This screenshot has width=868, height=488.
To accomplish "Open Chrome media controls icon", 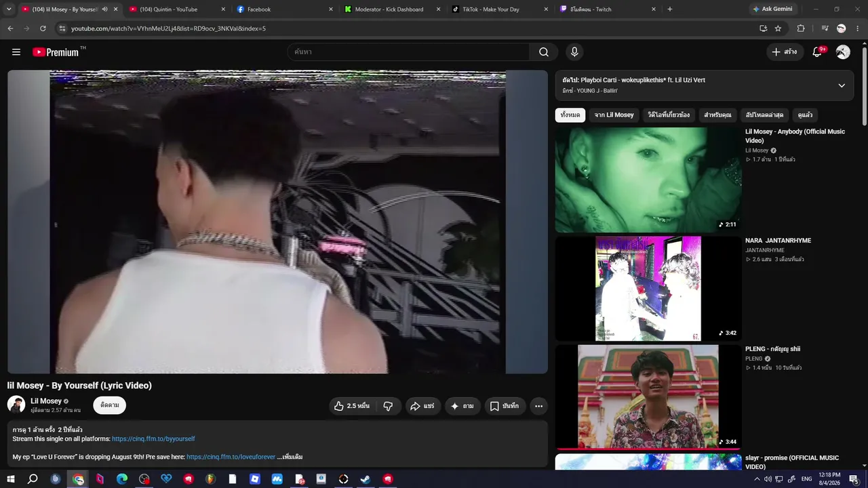I will [x=825, y=28].
